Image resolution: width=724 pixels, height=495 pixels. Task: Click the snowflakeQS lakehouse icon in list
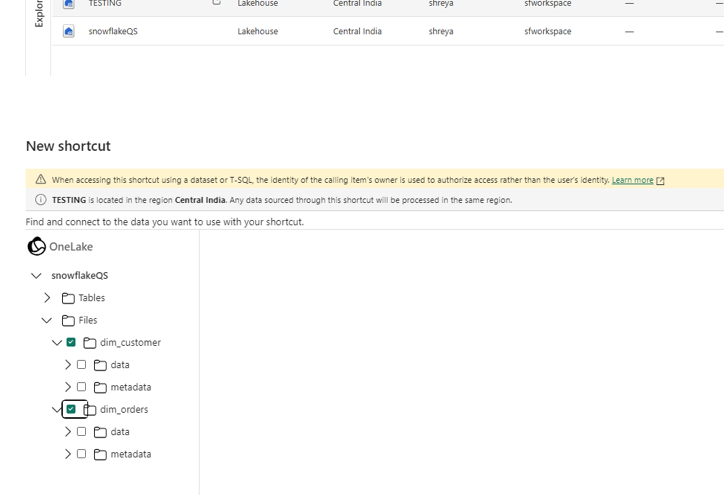point(69,31)
